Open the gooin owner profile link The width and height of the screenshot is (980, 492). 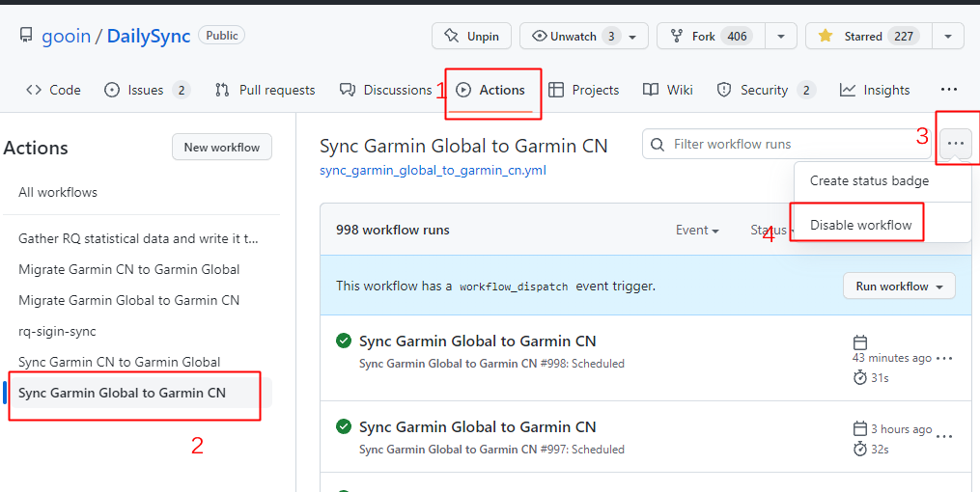pyautogui.click(x=67, y=37)
